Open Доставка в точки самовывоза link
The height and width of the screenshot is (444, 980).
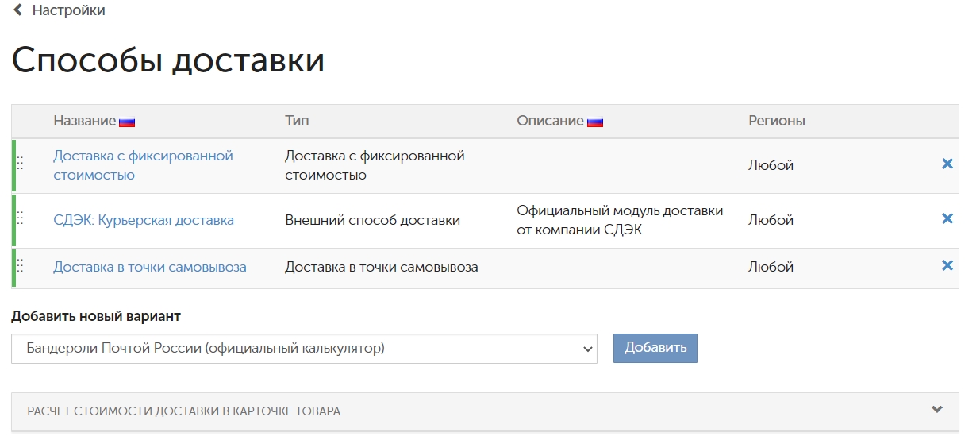150,267
